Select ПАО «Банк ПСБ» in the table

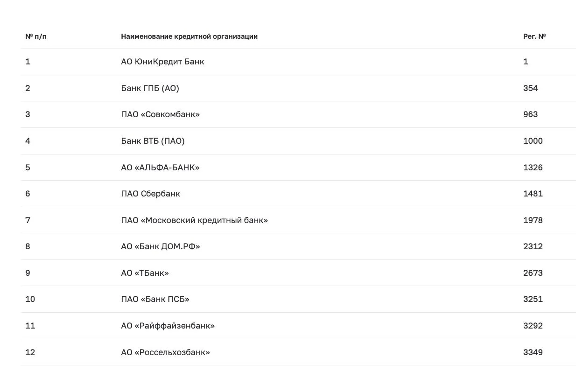[x=155, y=299]
